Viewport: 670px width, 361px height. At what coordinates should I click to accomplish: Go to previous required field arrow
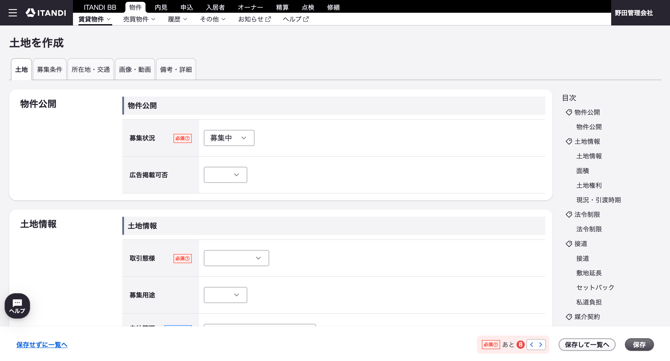(x=532, y=345)
